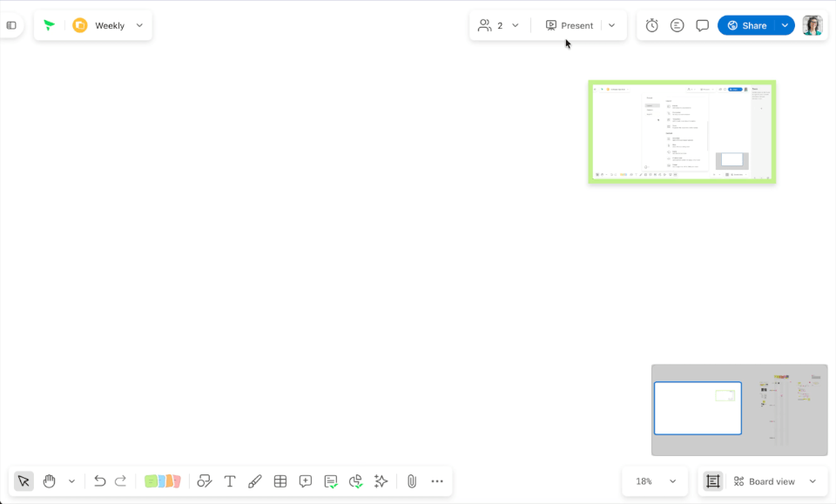Click the blue Share button
Screen dimensions: 836x504
coord(746,25)
